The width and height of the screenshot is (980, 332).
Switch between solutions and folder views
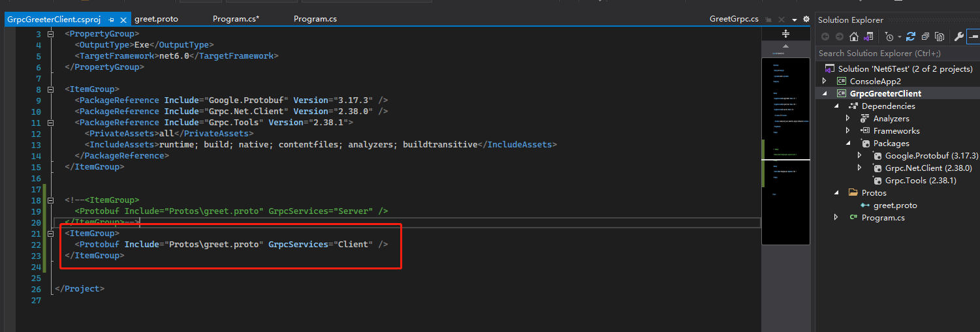point(868,37)
